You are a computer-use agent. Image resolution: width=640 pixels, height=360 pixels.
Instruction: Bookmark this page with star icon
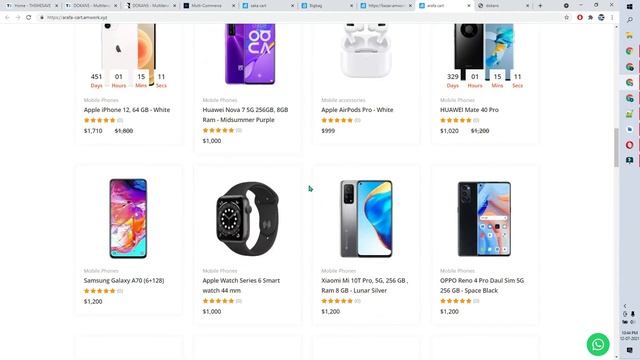(x=567, y=18)
